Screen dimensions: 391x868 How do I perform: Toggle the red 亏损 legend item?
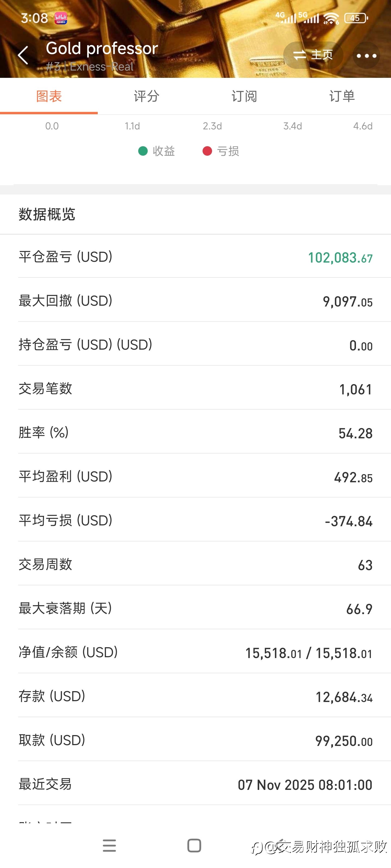pos(221,151)
